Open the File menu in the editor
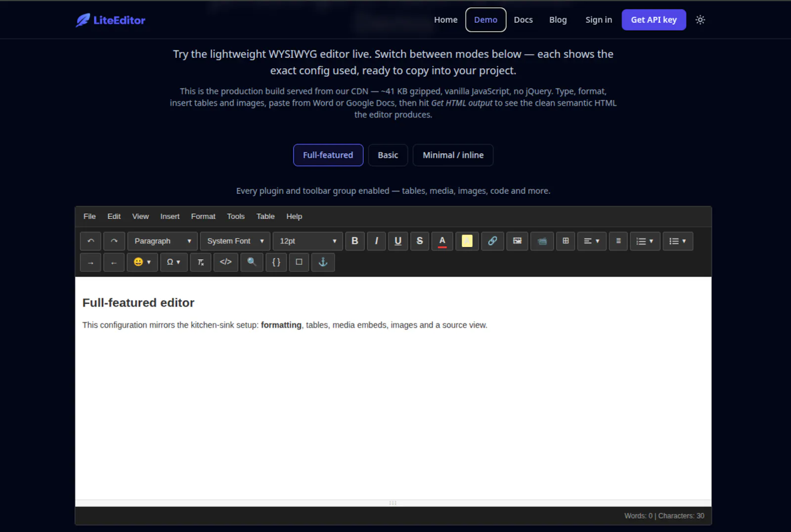 [89, 217]
